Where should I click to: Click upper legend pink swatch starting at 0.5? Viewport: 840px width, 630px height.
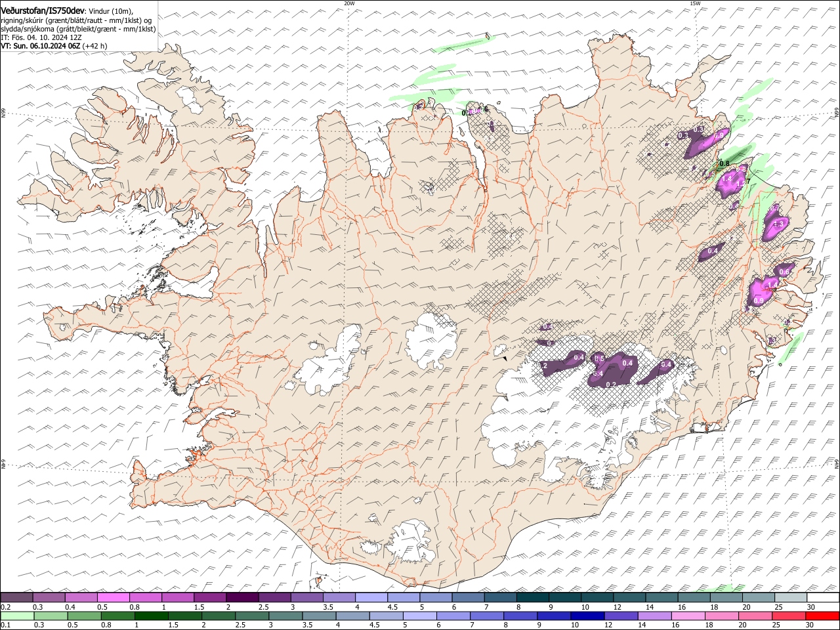coord(113,598)
